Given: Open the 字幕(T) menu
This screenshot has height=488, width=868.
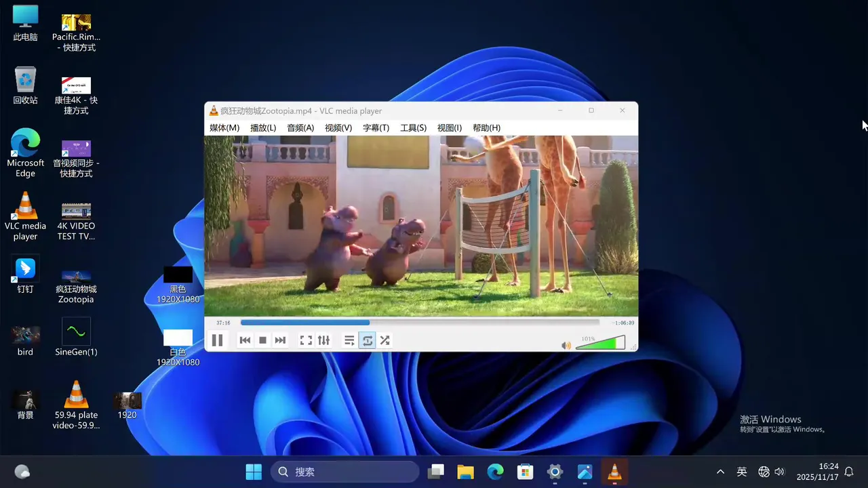Looking at the screenshot, I should tap(376, 128).
